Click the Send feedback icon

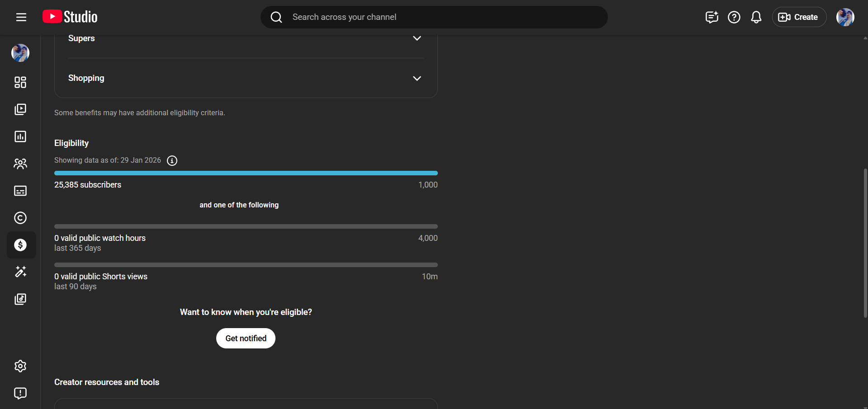pyautogui.click(x=20, y=393)
